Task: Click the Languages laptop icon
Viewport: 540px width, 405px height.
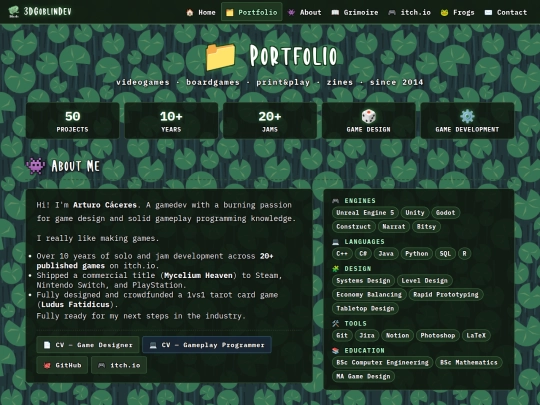Action: click(335, 242)
